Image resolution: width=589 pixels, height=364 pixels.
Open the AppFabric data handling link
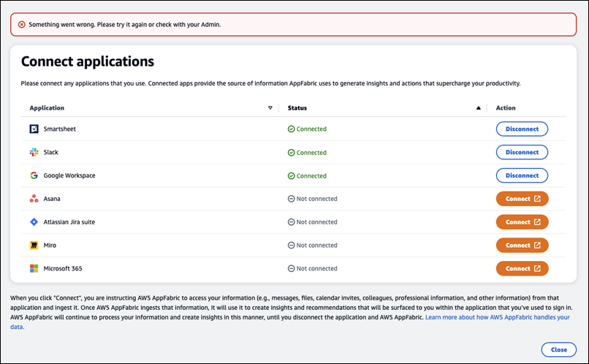503,319
